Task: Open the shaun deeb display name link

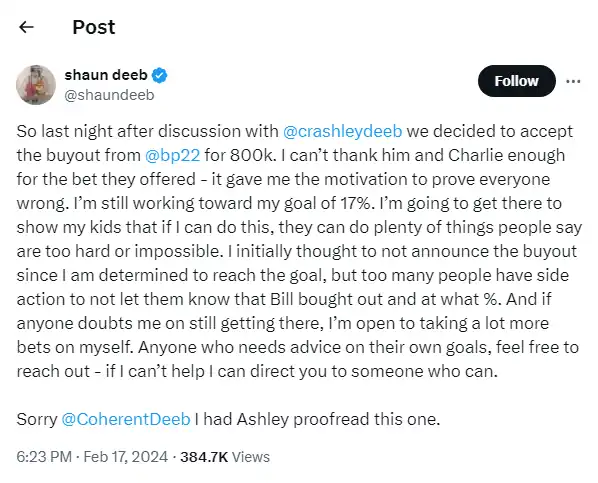Action: 106,75
